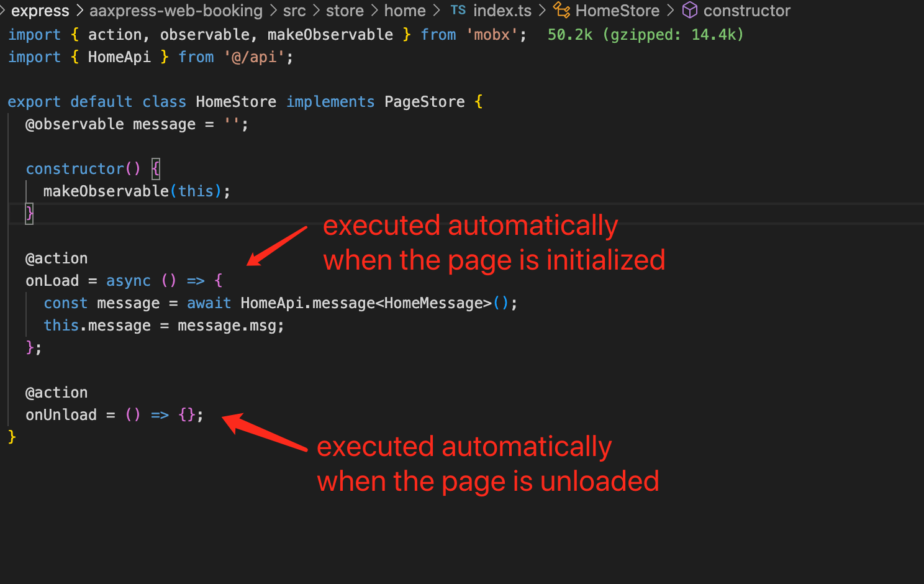Click 'this.message' assignment target

(97, 326)
